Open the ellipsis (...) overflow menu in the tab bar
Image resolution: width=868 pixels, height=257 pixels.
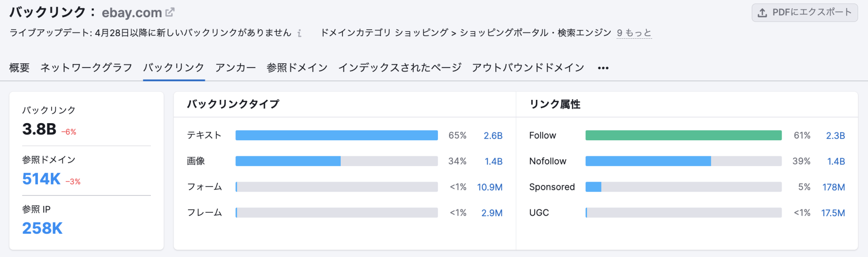(x=603, y=68)
